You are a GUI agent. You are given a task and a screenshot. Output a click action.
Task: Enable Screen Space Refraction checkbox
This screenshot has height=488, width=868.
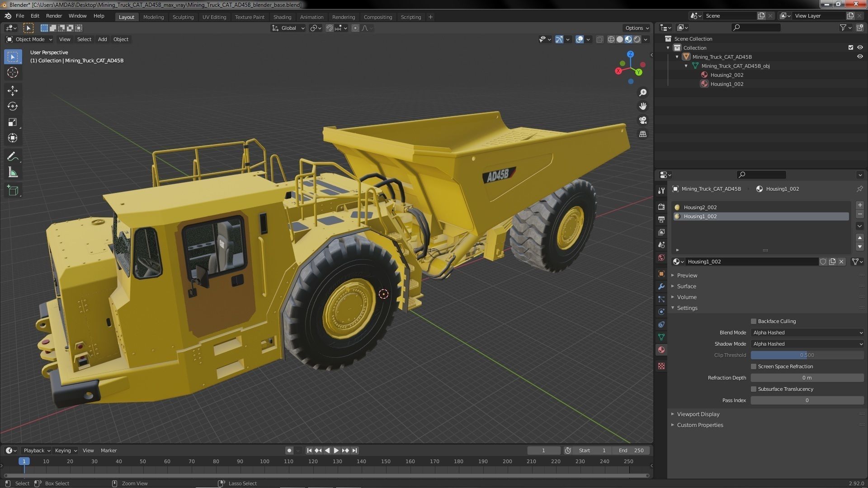(754, 366)
